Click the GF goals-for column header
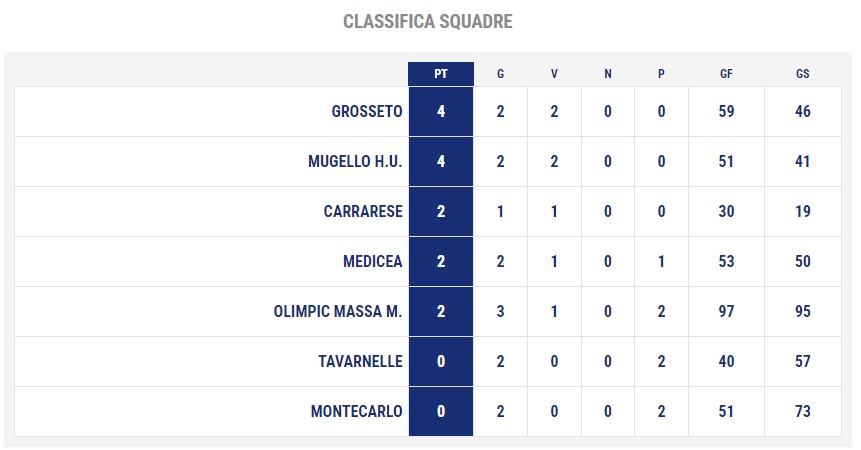 pyautogui.click(x=726, y=74)
